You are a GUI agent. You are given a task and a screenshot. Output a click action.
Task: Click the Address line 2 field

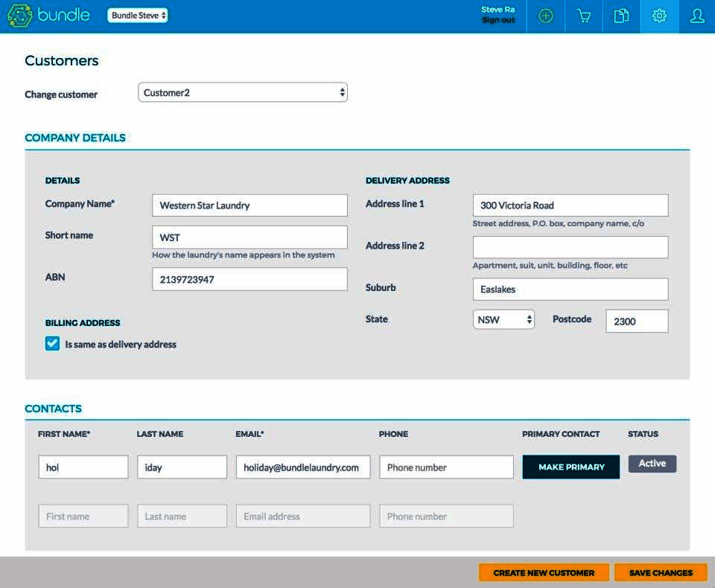570,246
